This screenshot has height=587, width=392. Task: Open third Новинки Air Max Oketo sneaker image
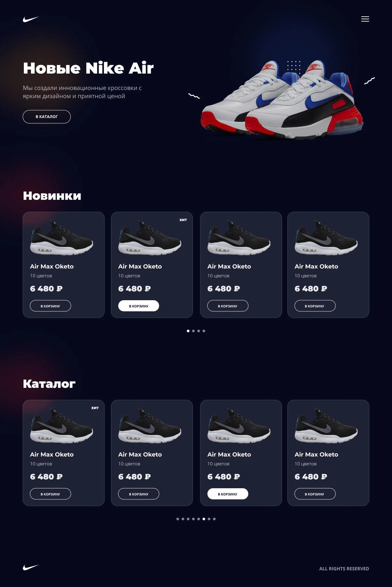(x=239, y=238)
